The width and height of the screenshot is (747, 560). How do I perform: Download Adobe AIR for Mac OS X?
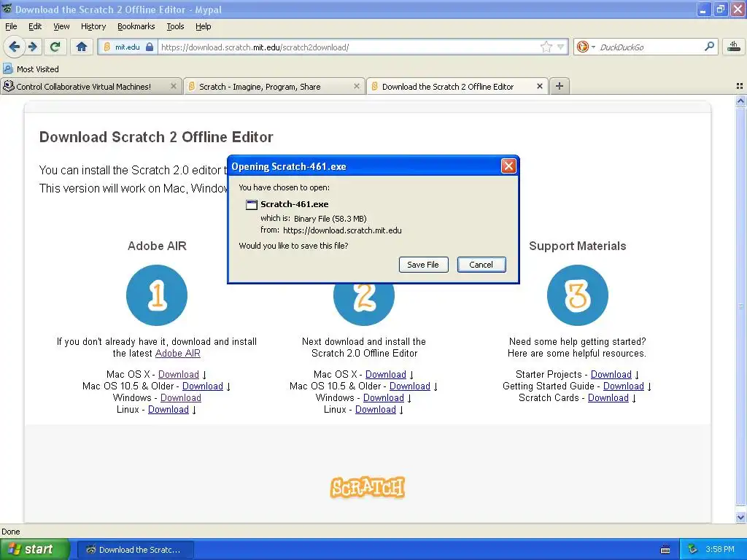point(178,374)
